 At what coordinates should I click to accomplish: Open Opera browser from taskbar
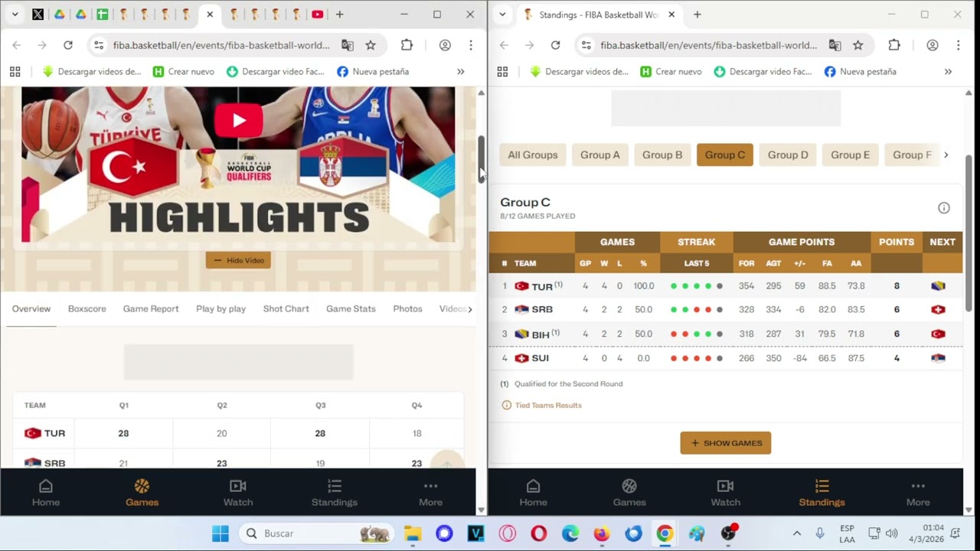click(539, 533)
